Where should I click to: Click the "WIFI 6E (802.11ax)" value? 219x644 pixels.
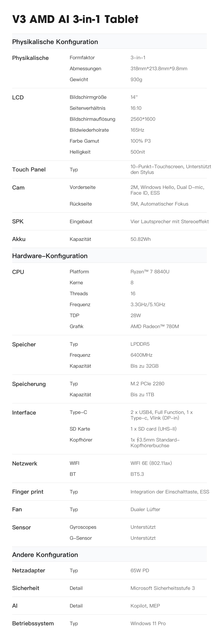(x=151, y=463)
